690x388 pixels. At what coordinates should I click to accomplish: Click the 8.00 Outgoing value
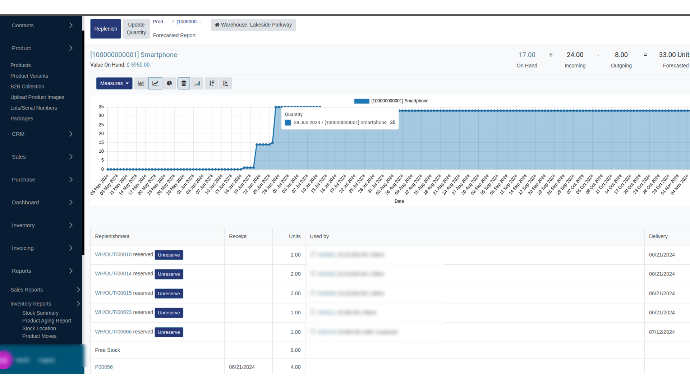pos(621,55)
